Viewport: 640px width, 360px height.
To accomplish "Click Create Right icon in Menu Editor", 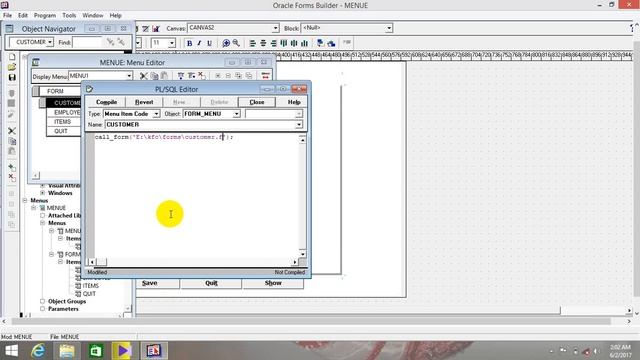I will click(x=191, y=76).
